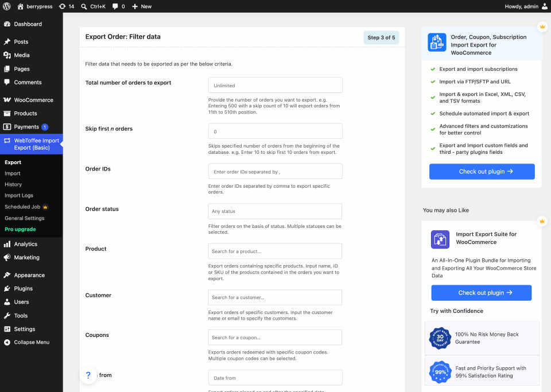Open Posts via the pin icon
The height and width of the screenshot is (392, 551).
7,41
